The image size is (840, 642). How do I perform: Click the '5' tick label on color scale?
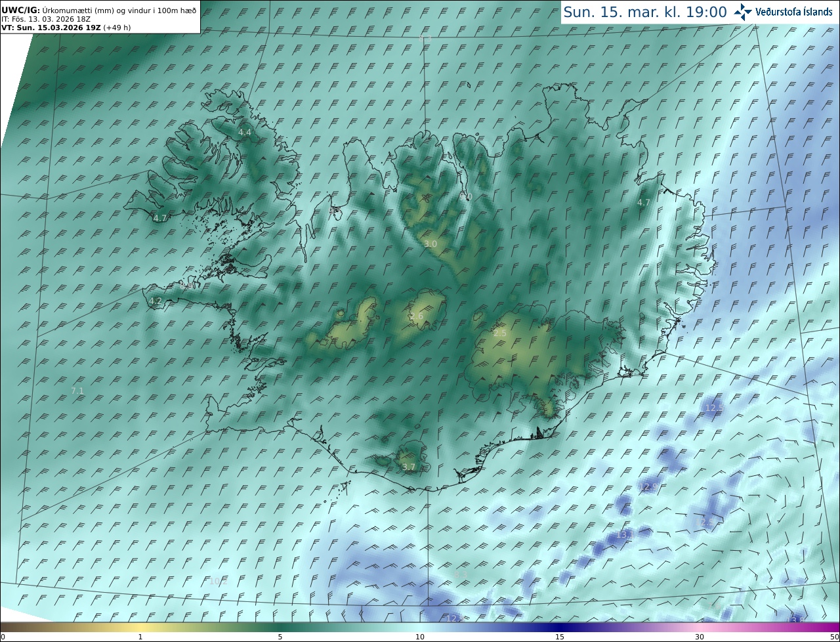[280, 637]
